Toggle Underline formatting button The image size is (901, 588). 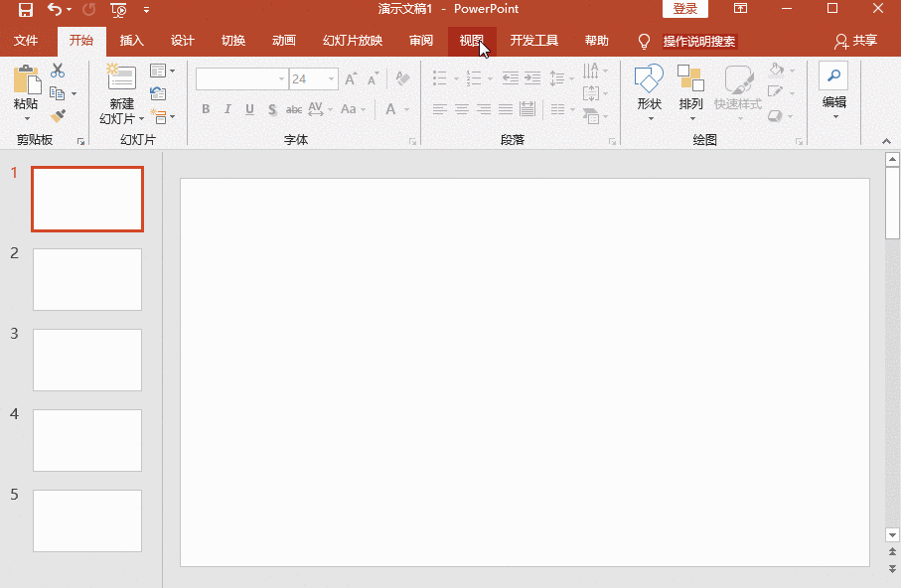point(249,109)
